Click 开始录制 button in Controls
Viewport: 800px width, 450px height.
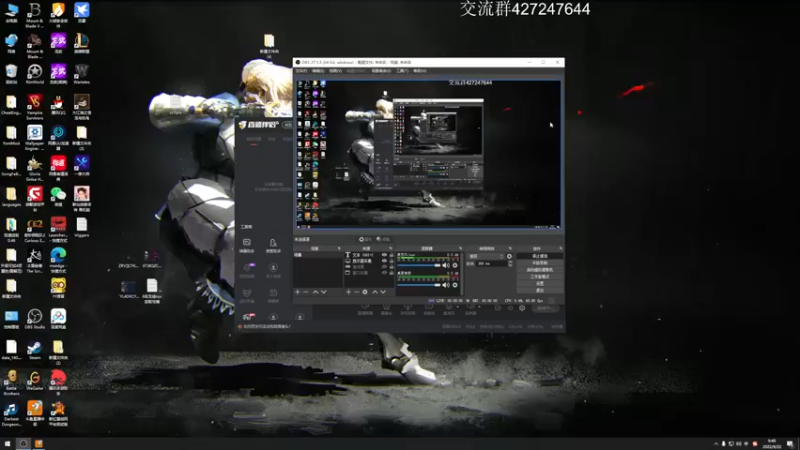point(540,263)
